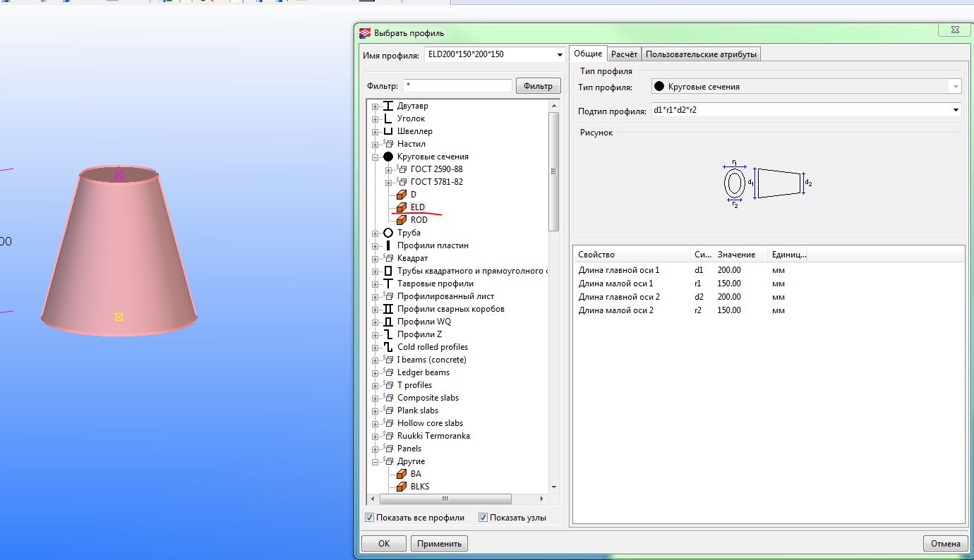Open the Подтип профиля dropdown
Image resolution: width=974 pixels, height=560 pixels.
click(956, 110)
